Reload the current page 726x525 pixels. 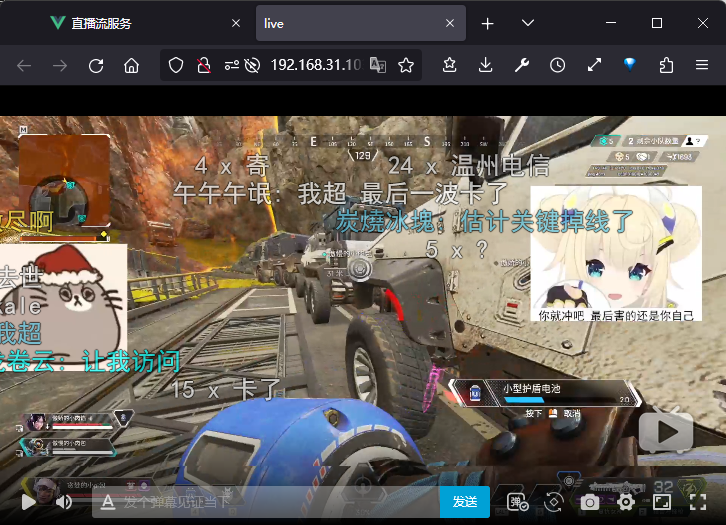pyautogui.click(x=96, y=65)
